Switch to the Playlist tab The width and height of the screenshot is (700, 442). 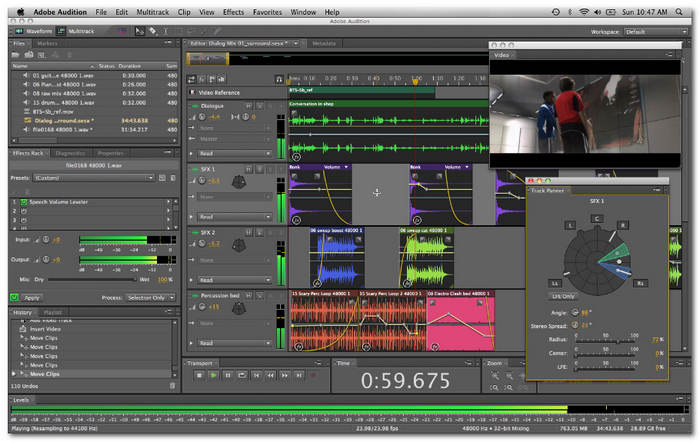(x=53, y=313)
